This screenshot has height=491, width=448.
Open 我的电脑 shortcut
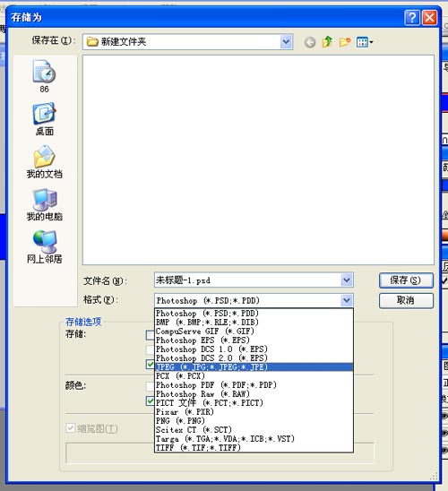coord(44,204)
